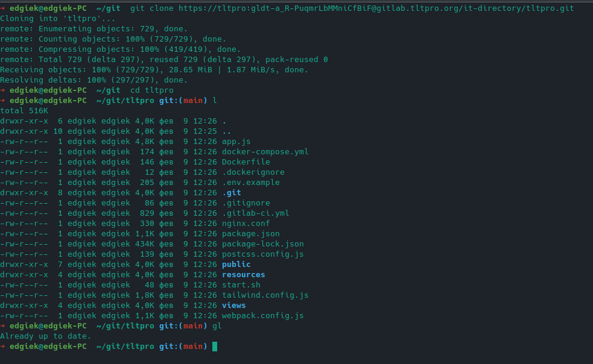
Task: Select the postcss.config.js entry
Action: pos(262,254)
